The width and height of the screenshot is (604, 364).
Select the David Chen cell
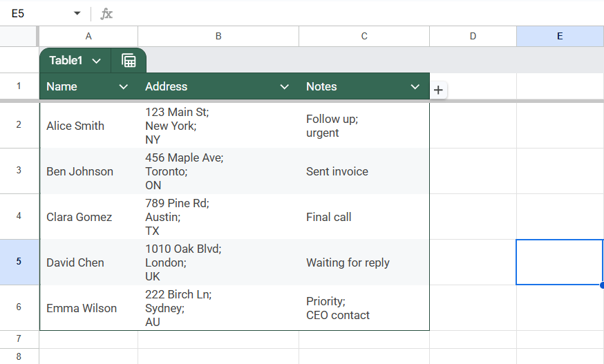pos(88,262)
